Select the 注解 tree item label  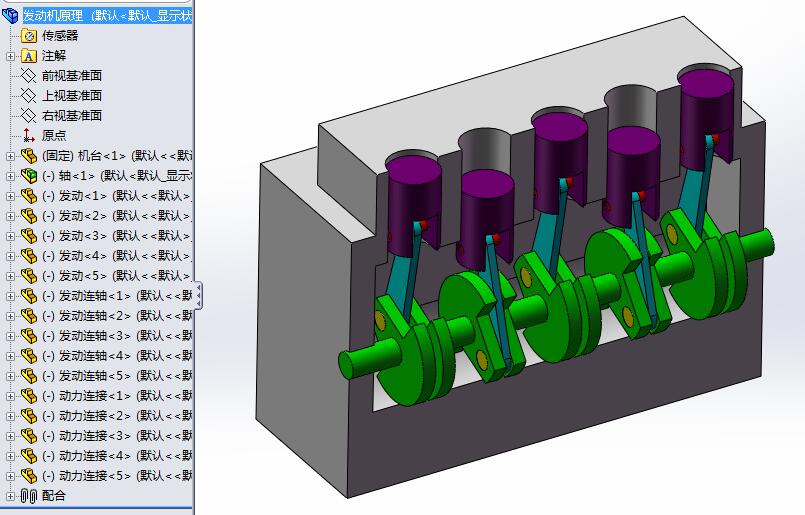(54, 56)
